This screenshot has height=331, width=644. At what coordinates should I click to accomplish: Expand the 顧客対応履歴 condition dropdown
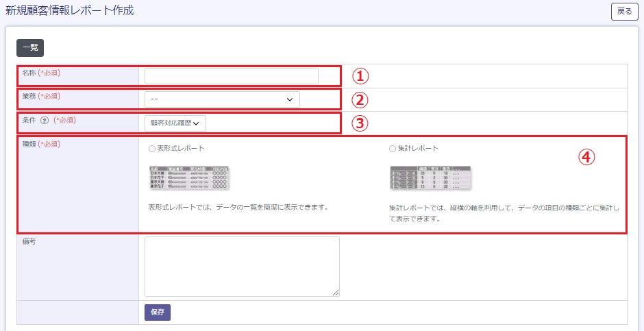click(175, 123)
